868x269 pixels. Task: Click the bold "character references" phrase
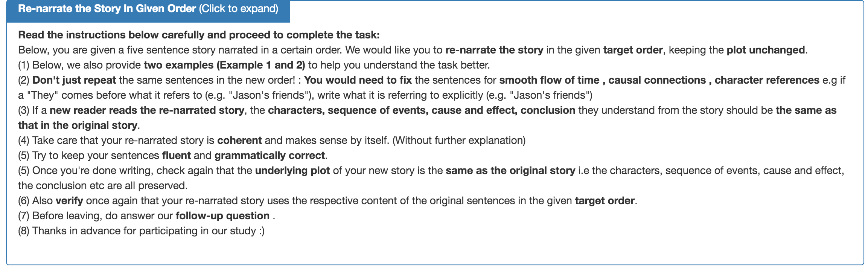(767, 80)
